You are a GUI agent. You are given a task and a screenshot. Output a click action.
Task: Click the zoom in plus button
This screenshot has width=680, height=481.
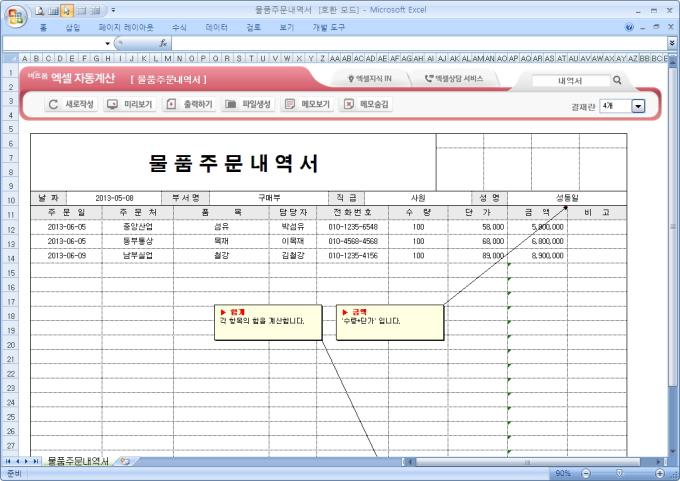(x=660, y=473)
